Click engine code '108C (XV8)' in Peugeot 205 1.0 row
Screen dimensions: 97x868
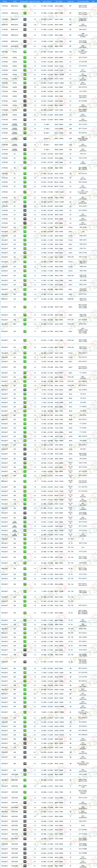pyautogui.click(x=83, y=227)
